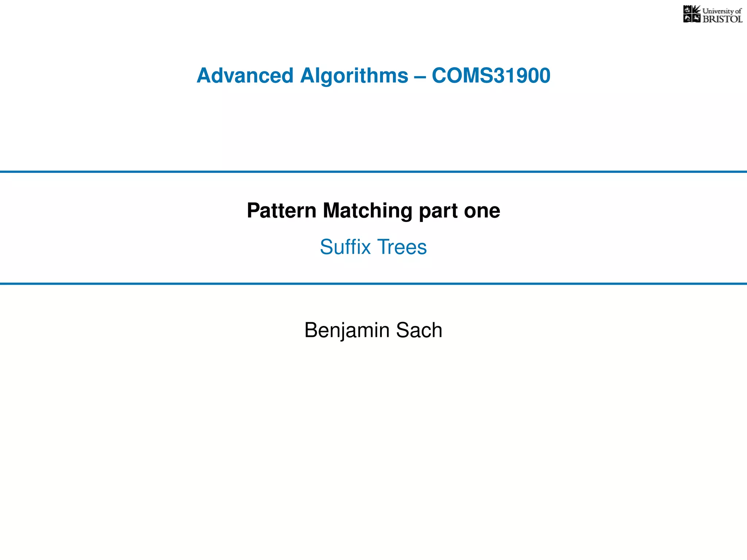Click empty space between title and upper divider
The image size is (747, 560).
point(373,128)
